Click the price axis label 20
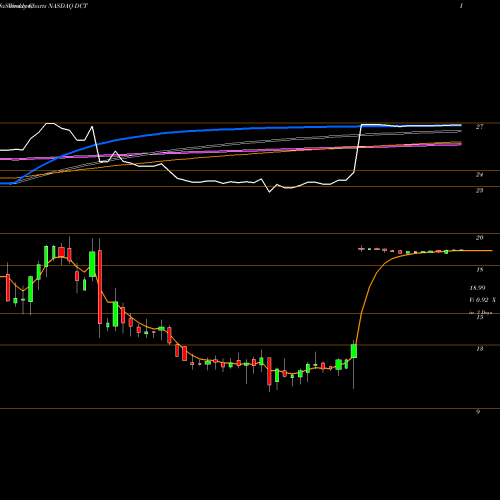The width and height of the screenshot is (500, 500). coord(479,238)
